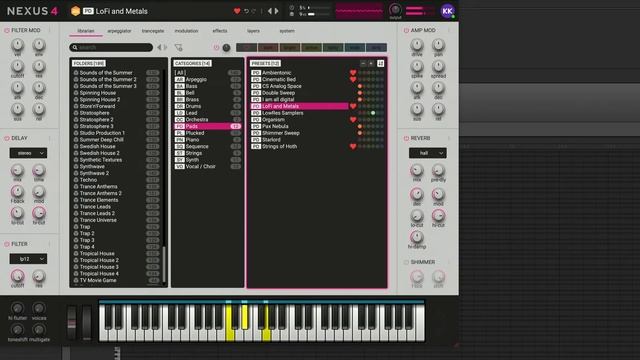640x360 pixels.
Task: Click the AR tag icon for Arpeggio
Action: pos(180,79)
